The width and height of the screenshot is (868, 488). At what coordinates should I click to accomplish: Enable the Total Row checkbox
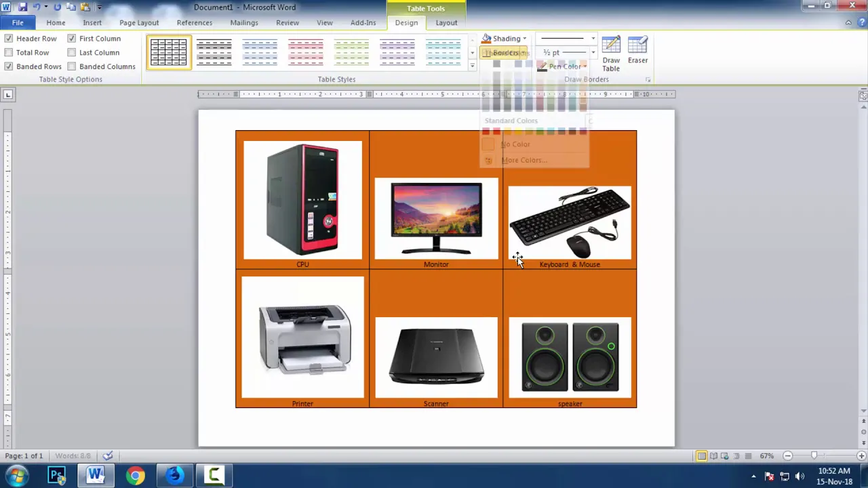click(9, 52)
